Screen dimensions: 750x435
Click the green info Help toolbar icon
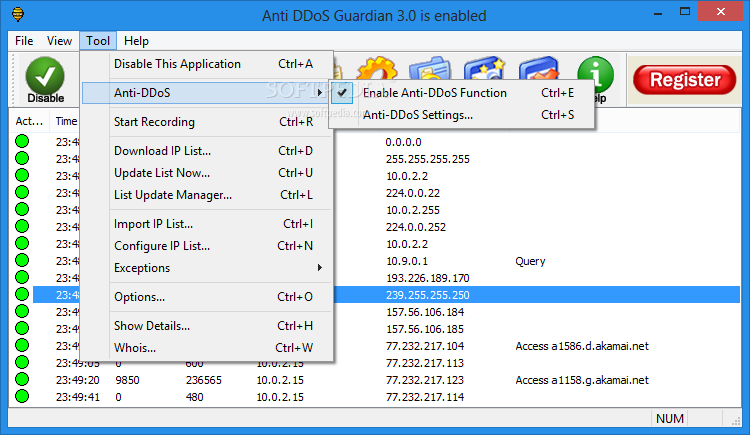point(596,79)
